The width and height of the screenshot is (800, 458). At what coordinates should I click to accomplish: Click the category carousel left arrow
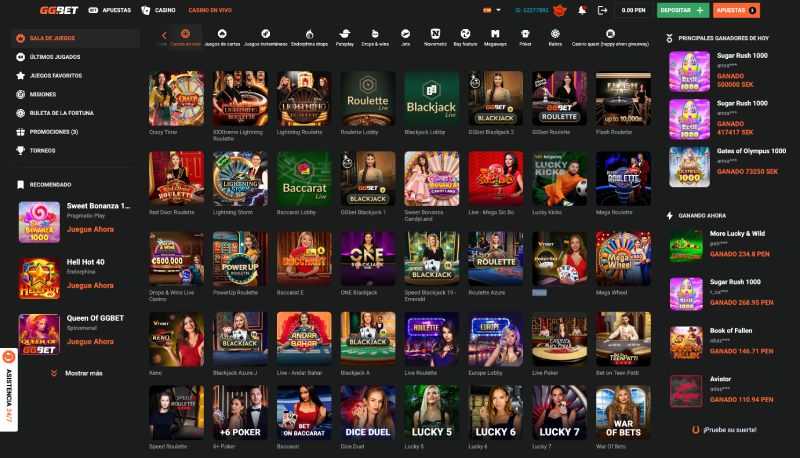click(x=164, y=35)
